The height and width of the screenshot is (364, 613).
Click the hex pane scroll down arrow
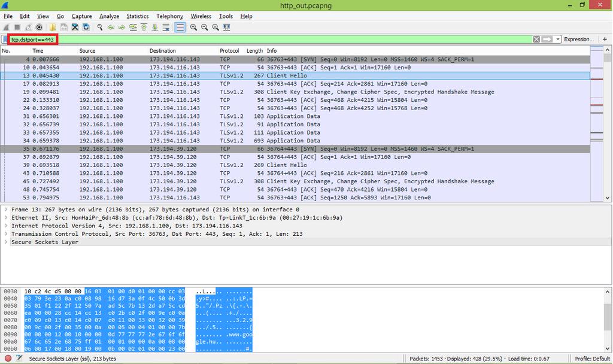click(x=607, y=348)
